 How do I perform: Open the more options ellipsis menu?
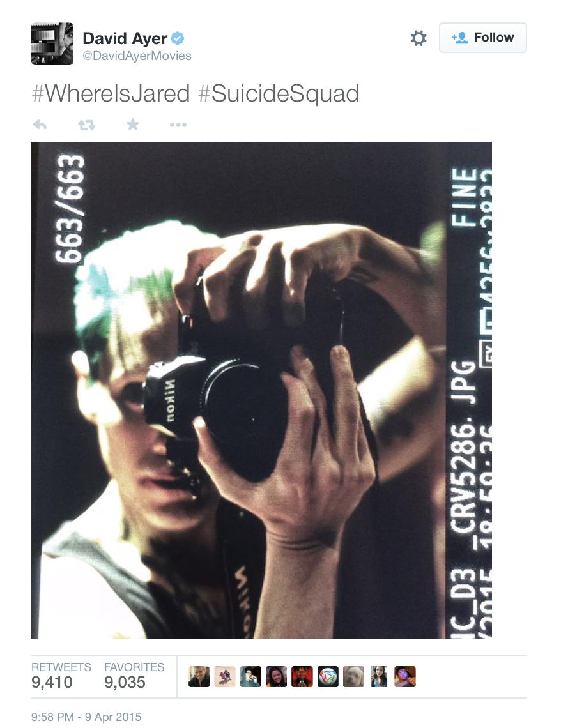(178, 125)
